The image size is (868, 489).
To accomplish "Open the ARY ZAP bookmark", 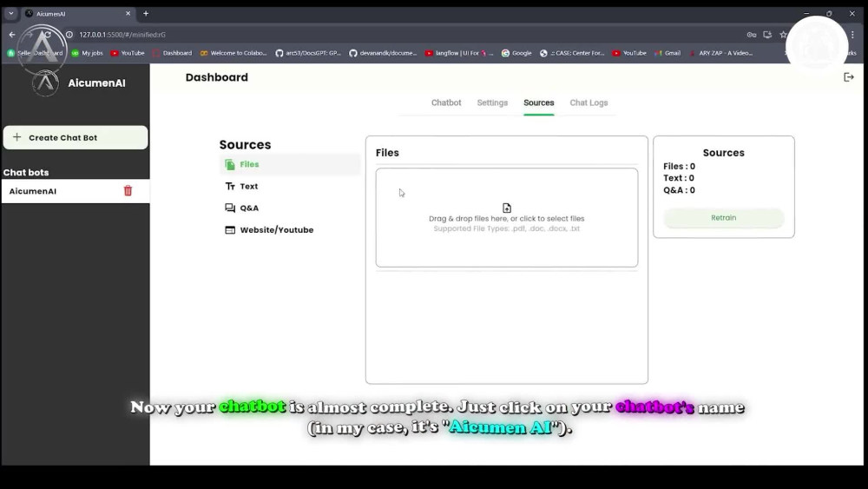I will (720, 53).
